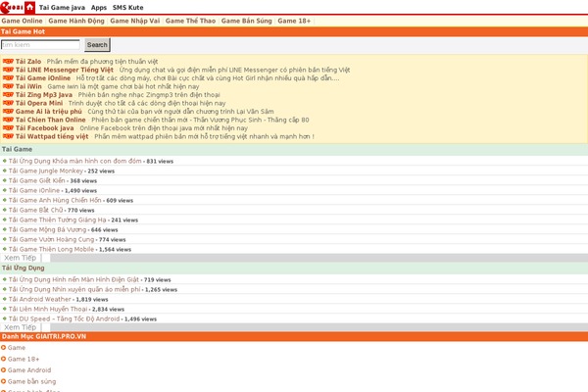The height and width of the screenshot is (392, 588).
Task: Open Tải Game iOnline 1,490 views
Action: pyautogui.click(x=34, y=190)
